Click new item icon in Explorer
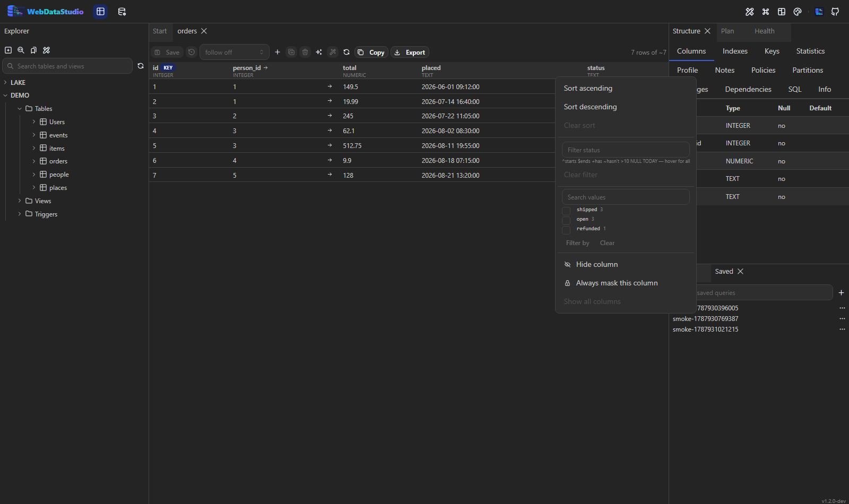This screenshot has width=849, height=504. point(8,50)
